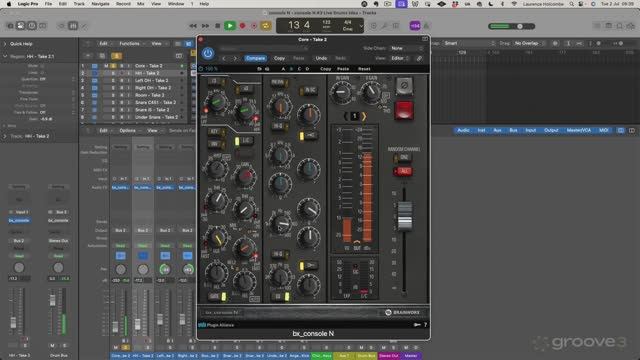Open the Navigate menu
Viewport: 640px width, 360px height.
100,4
